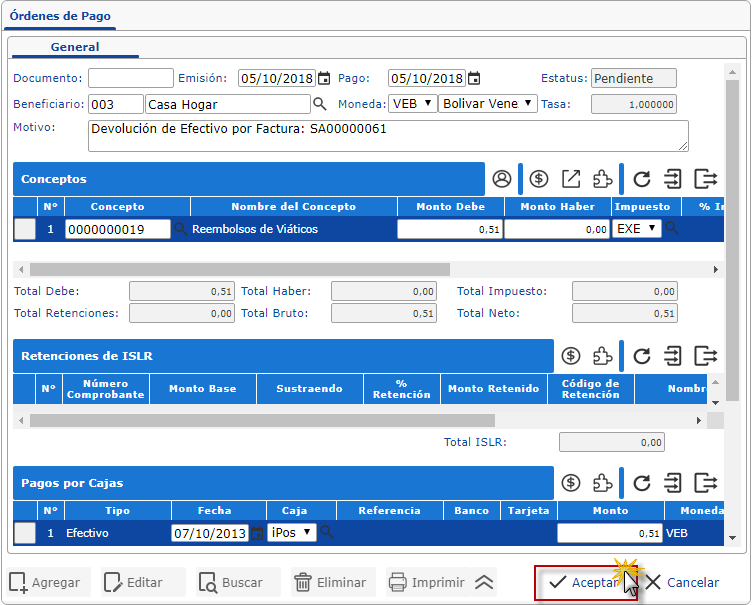Click the dollar icon in Conceptos toolbar

[539, 179]
